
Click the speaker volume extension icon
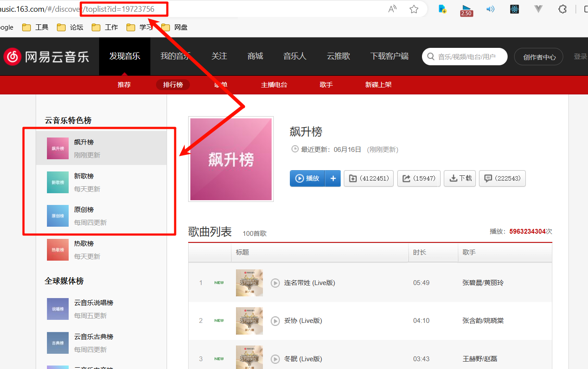(x=490, y=9)
